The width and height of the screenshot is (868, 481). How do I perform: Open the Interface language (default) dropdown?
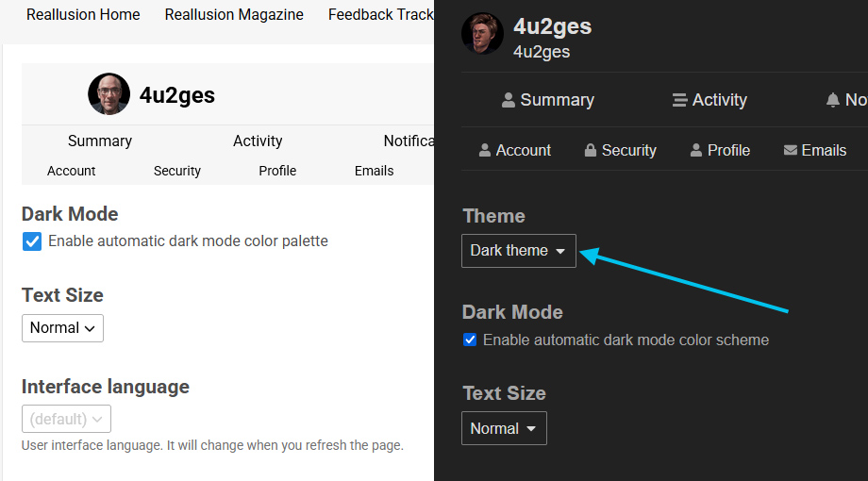[x=66, y=419]
